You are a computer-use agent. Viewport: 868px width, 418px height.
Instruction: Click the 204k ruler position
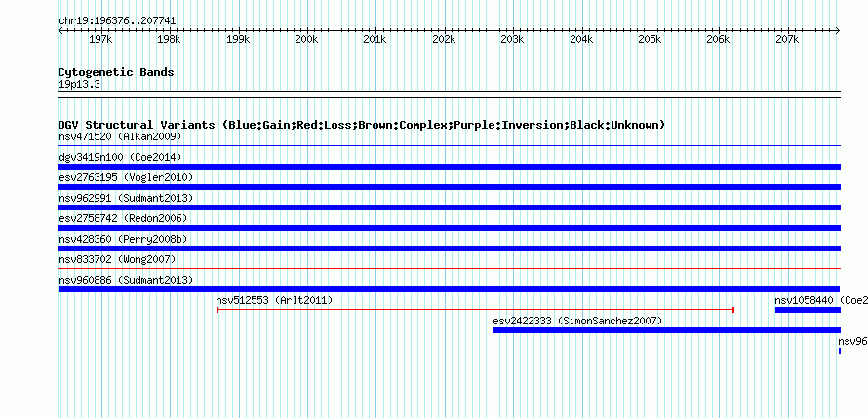(581, 40)
